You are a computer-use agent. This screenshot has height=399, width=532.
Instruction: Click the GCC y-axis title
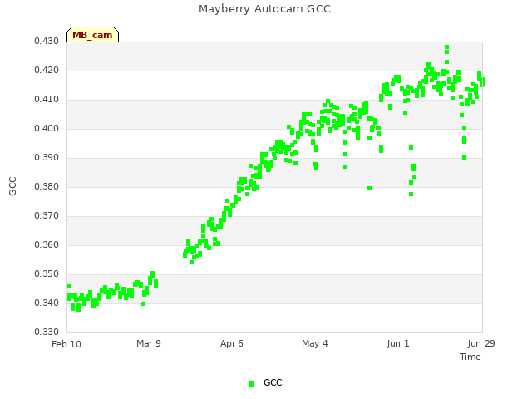pos(12,186)
